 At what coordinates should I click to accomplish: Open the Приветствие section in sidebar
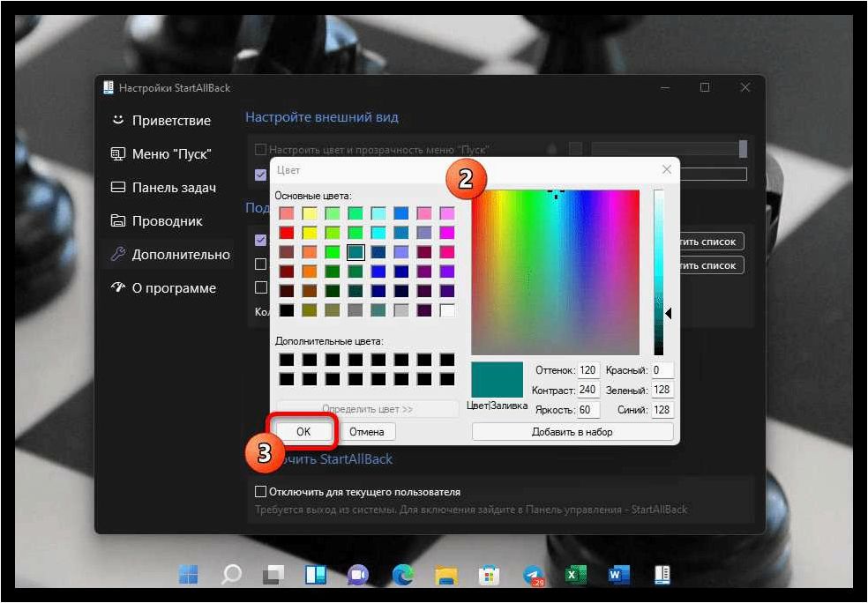161,121
